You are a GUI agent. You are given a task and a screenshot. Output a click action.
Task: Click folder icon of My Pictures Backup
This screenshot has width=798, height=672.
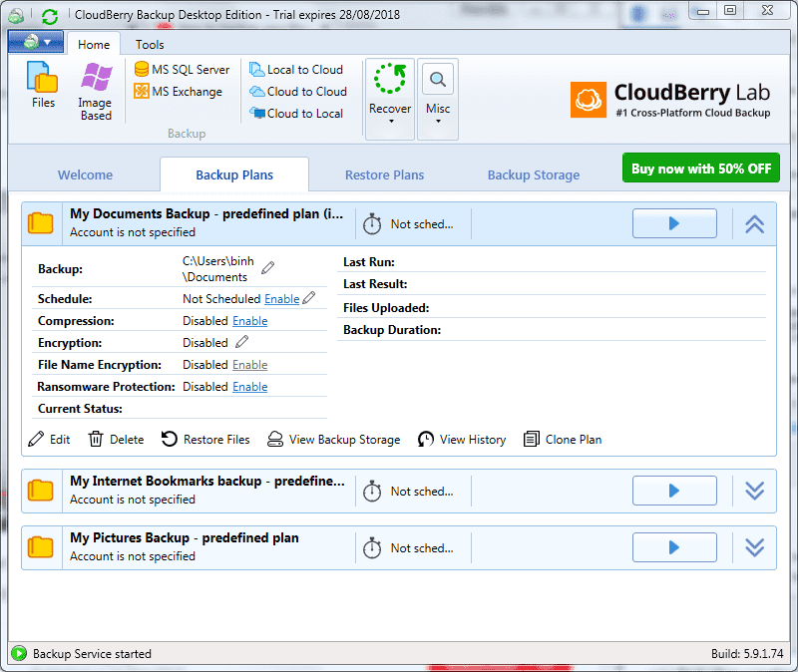(x=40, y=547)
